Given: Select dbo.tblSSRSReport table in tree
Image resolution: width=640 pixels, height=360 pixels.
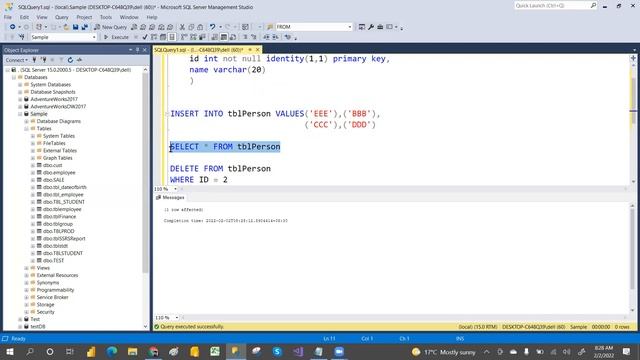Looking at the screenshot, I should point(64,239).
